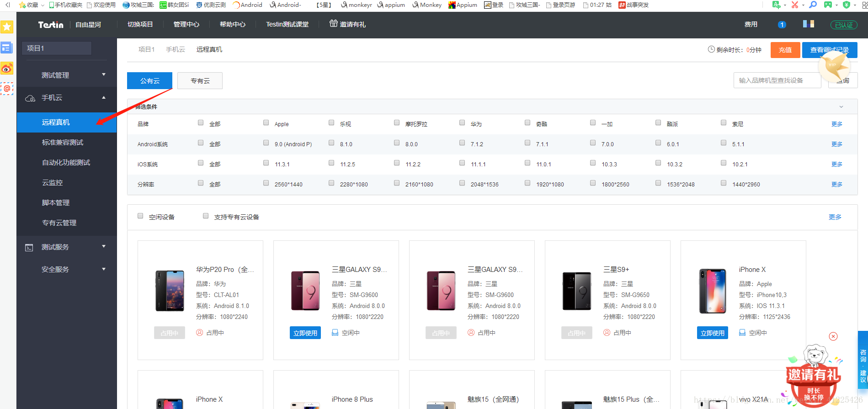Click the orange 充值 button
This screenshot has width=868, height=409.
tap(785, 50)
